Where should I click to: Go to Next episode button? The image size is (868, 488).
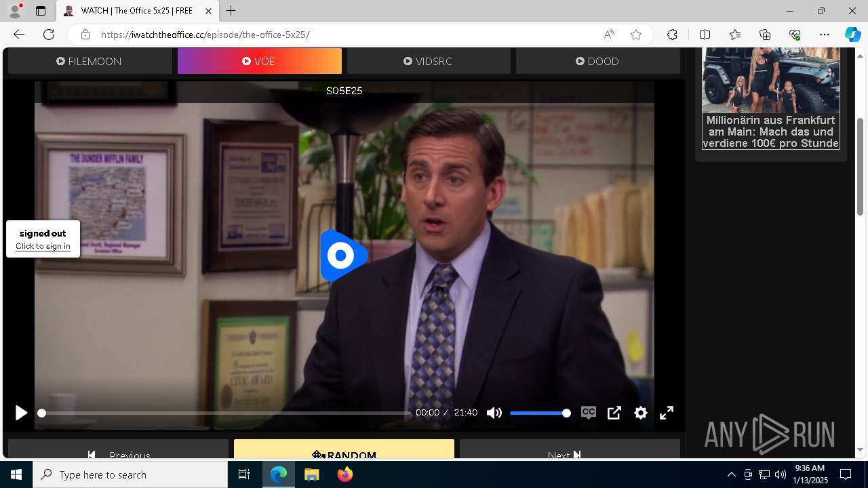pyautogui.click(x=570, y=450)
